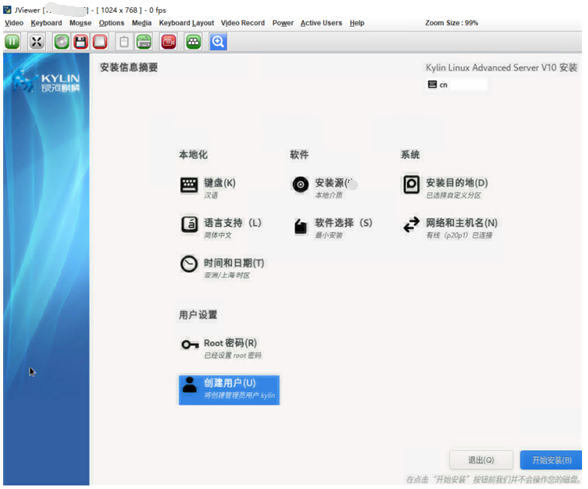Image resolution: width=588 pixels, height=489 pixels.
Task: Open 创建用户(U) settings
Action: point(229,390)
